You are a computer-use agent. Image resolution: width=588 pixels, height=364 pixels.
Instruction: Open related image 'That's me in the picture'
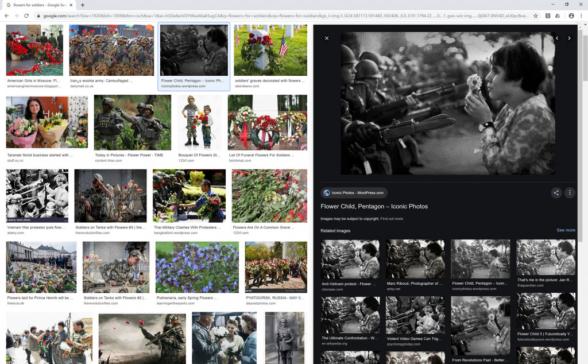(546, 258)
